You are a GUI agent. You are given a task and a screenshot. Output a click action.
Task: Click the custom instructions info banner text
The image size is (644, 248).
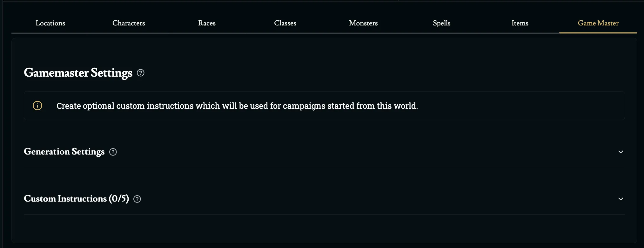[x=237, y=106]
